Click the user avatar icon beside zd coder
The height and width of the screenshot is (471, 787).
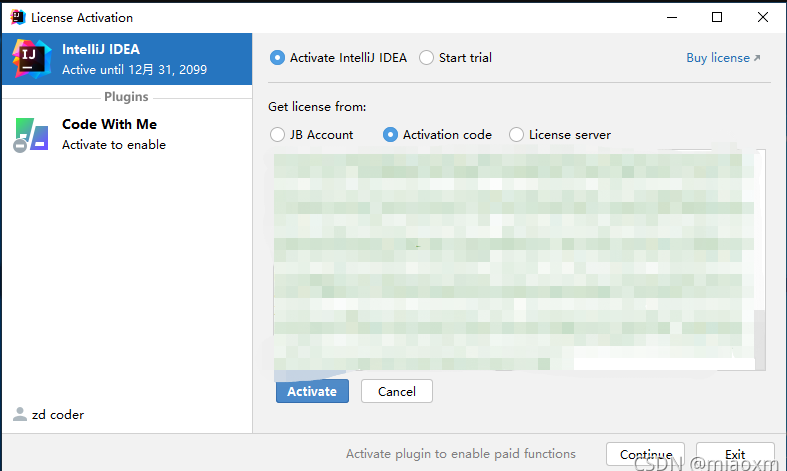pos(20,414)
